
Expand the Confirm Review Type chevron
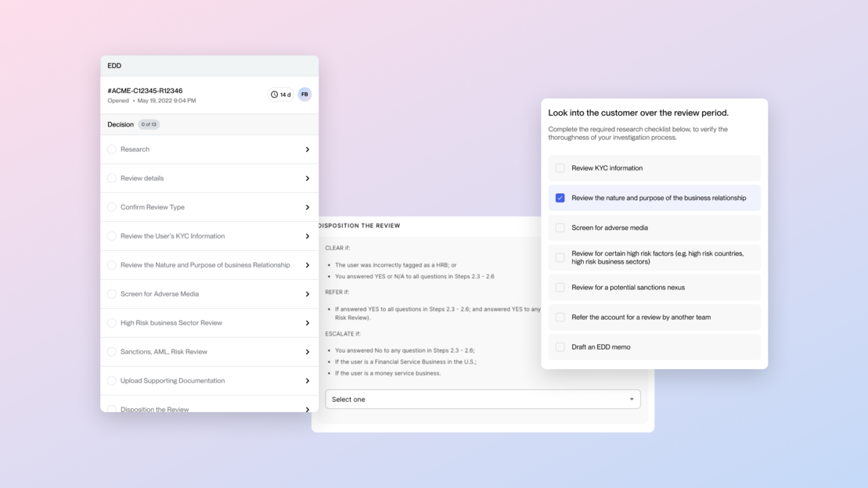[308, 207]
